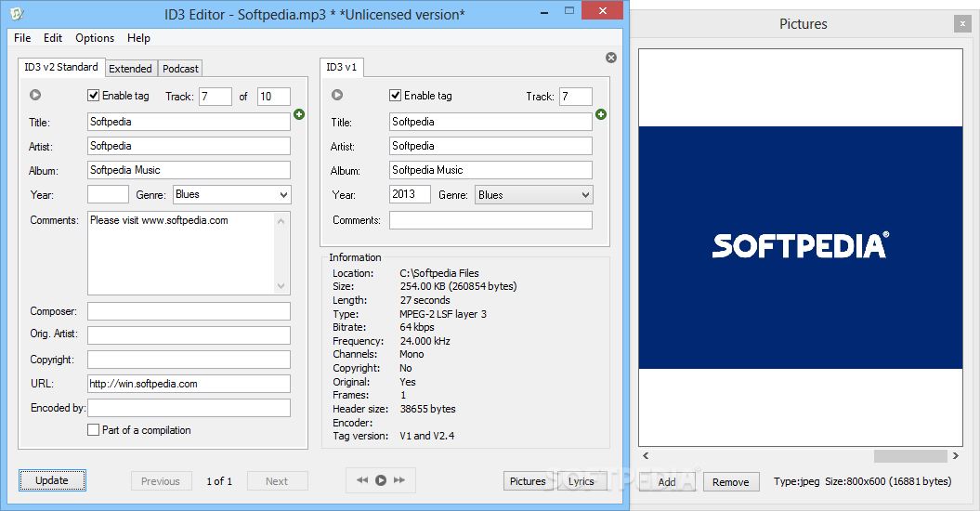Open ID3 v1 Genre dropdown showing Blues
Viewport: 980px width, 511px height.
point(534,195)
